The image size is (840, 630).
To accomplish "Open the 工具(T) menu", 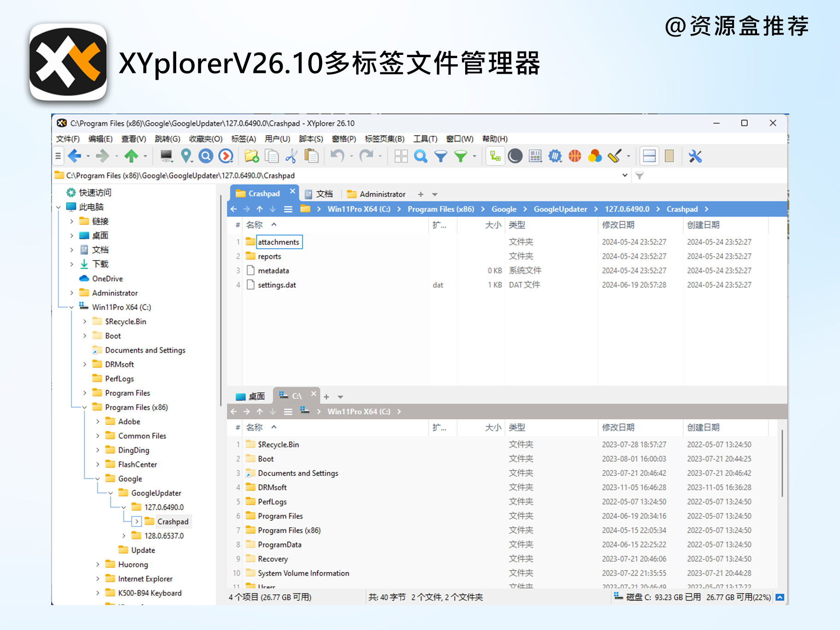I will pyautogui.click(x=425, y=139).
